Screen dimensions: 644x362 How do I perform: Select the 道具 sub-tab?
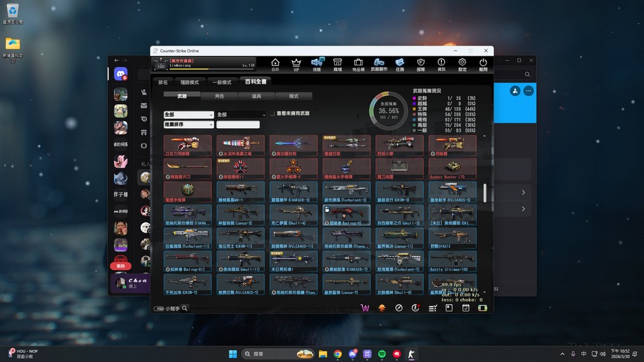pyautogui.click(x=256, y=97)
